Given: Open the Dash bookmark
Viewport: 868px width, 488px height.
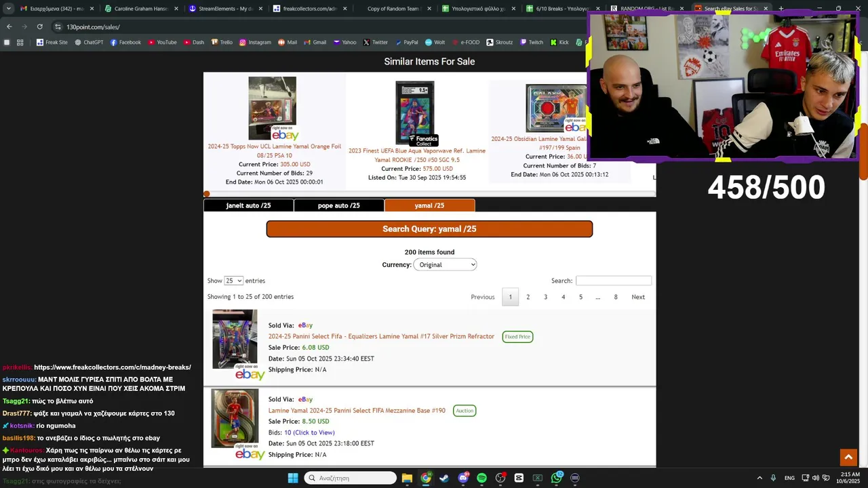Looking at the screenshot, I should coord(193,42).
